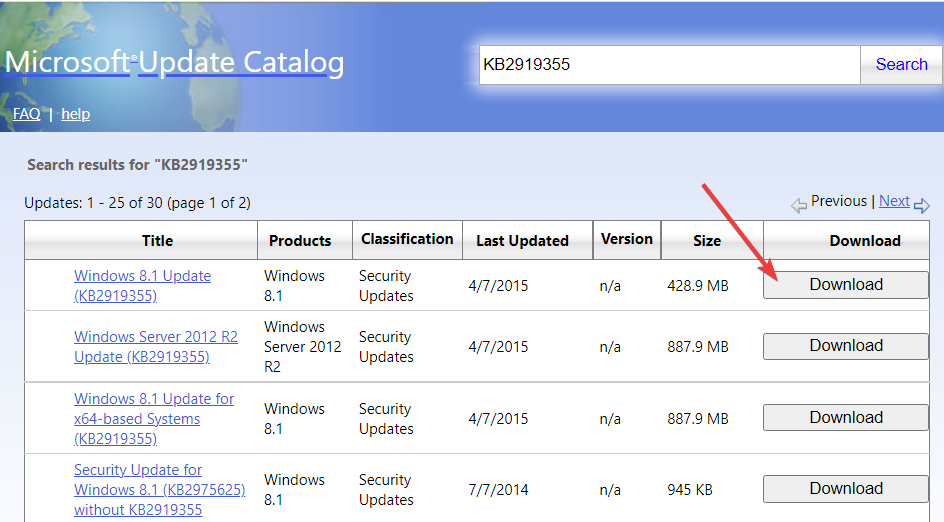Download the 428.9 MB Windows 8.1 Update
The image size is (944, 522).
[x=846, y=285]
